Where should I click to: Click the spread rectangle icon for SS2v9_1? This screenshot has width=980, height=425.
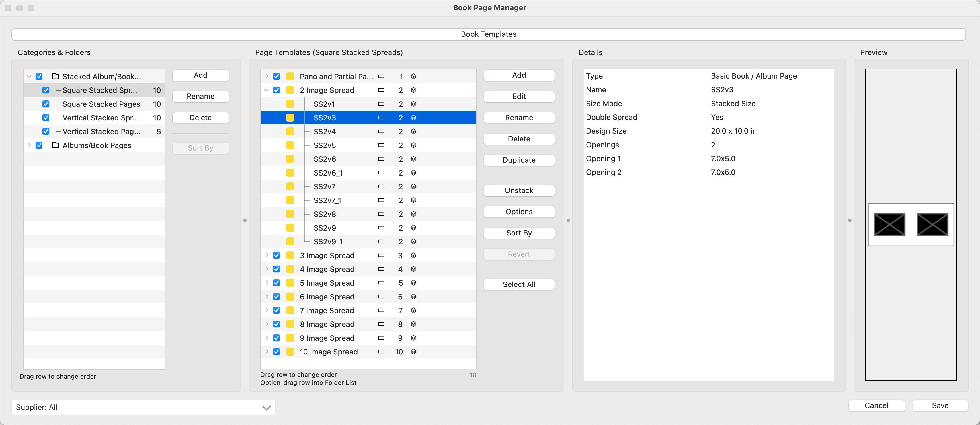point(381,241)
